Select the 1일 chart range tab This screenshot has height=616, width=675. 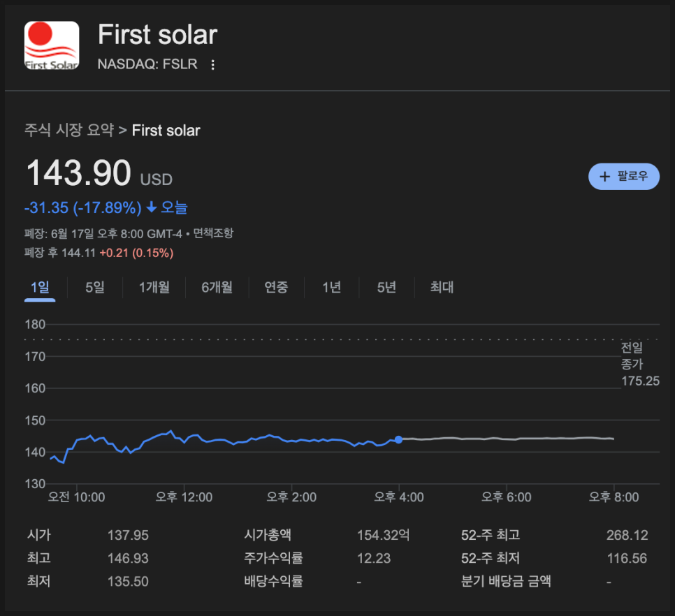coord(40,287)
